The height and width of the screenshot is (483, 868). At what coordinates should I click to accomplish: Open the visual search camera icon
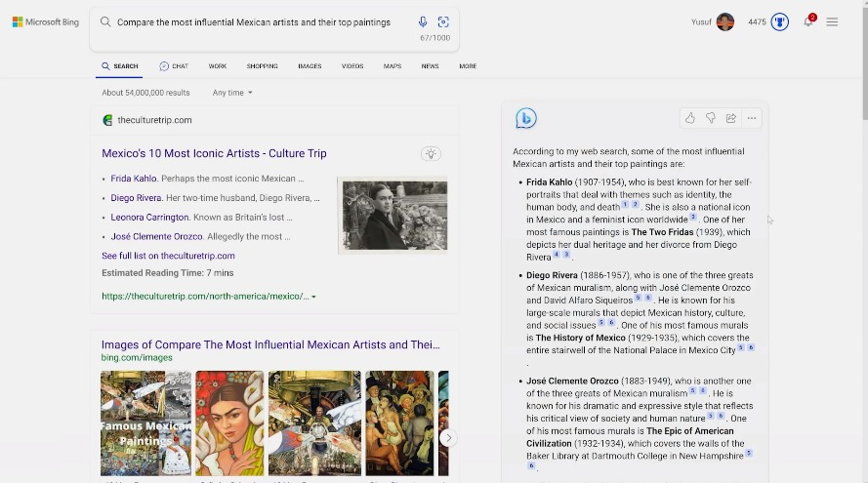coord(443,22)
